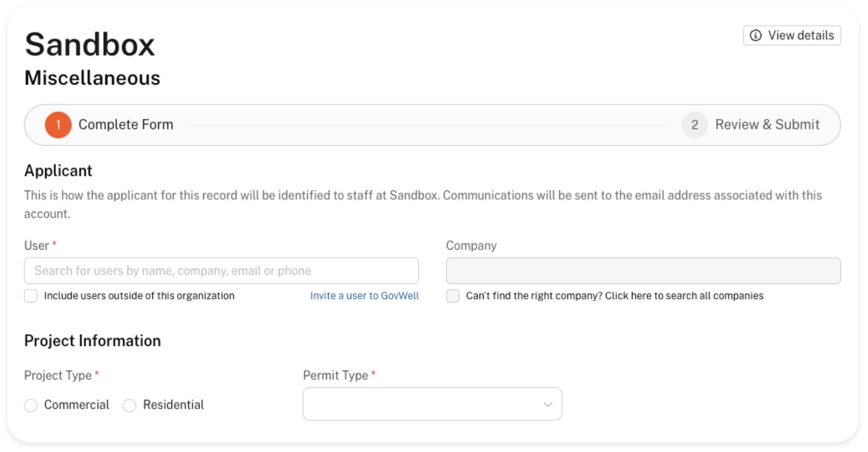Click the gray step 2 circle
Viewport: 868px width, 452px height.
click(x=694, y=125)
